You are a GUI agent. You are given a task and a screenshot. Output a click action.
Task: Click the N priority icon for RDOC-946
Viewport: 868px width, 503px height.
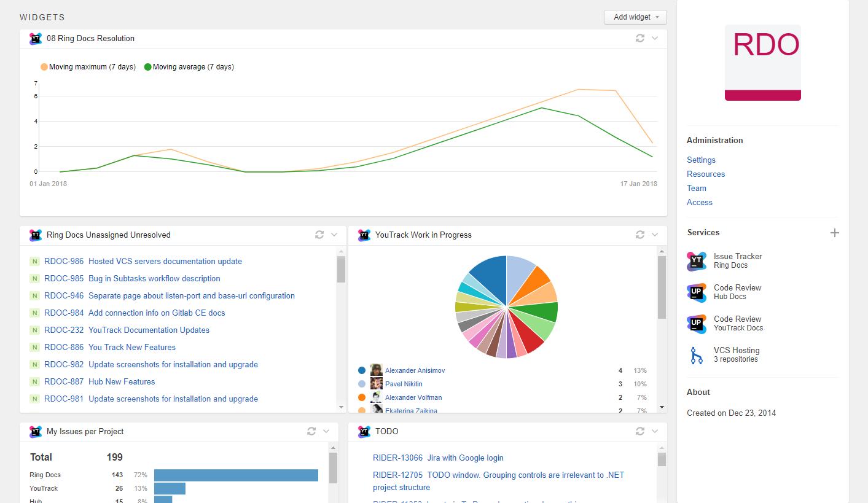click(35, 296)
